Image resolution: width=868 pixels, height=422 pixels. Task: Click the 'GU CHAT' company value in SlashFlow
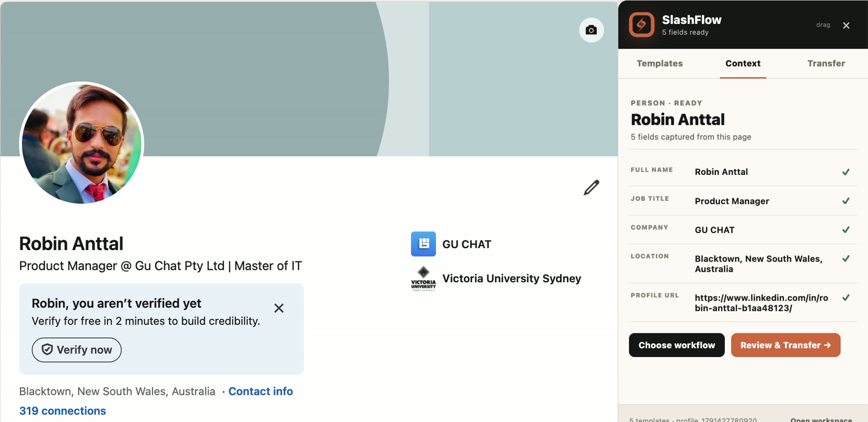pos(715,230)
